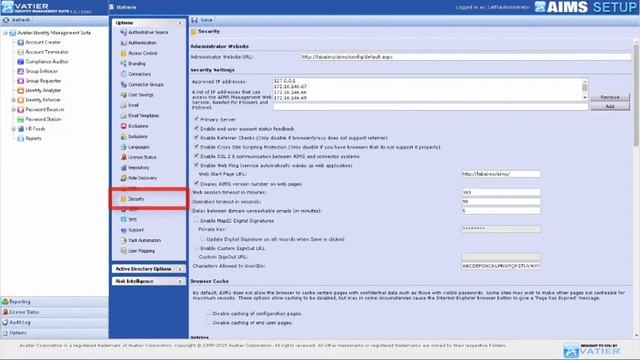Select the User Mapping option

click(141, 251)
